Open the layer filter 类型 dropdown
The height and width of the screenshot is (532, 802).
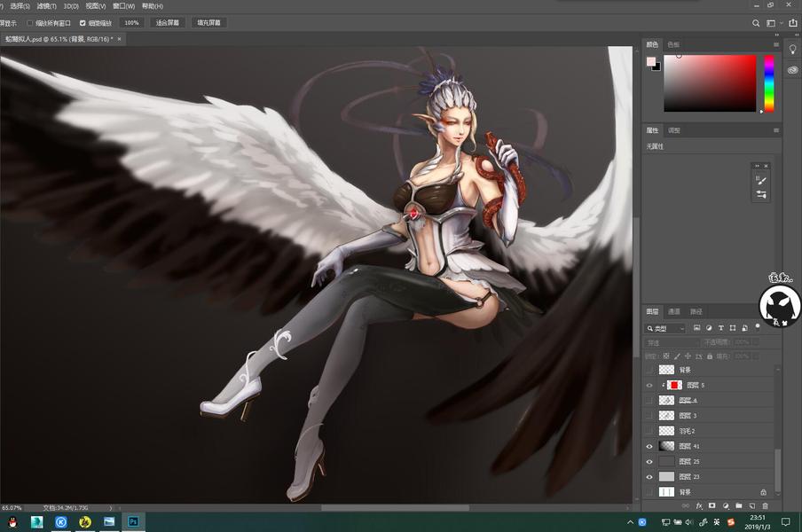coord(664,328)
